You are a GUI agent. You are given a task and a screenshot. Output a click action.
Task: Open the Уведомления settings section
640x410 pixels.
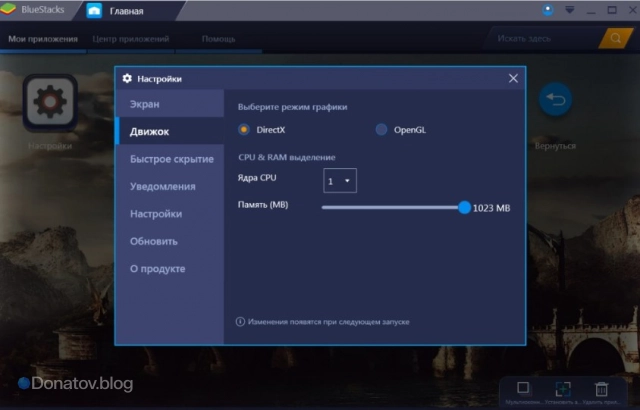point(170,186)
